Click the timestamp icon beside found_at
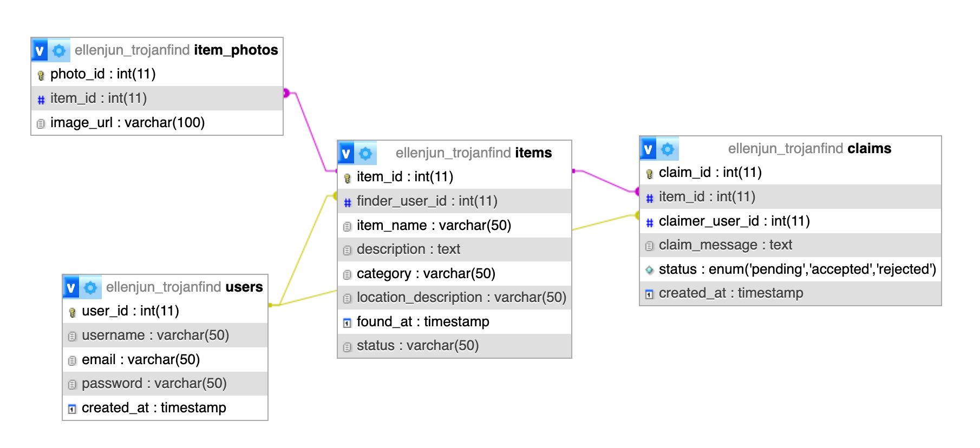This screenshot has width=980, height=448. 347,323
